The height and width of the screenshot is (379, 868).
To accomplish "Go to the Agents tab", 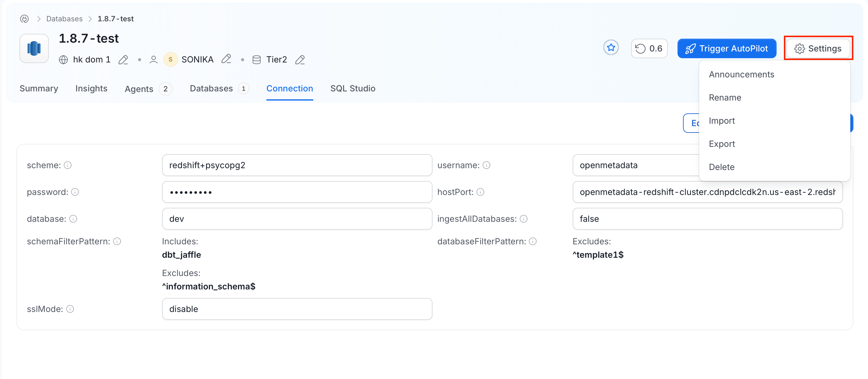I will [x=148, y=89].
